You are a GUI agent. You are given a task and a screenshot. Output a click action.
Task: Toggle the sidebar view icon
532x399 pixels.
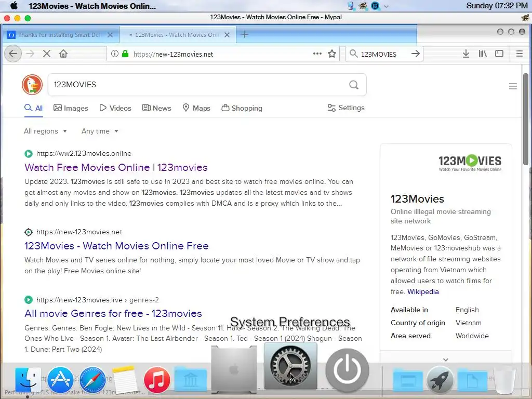coord(499,54)
